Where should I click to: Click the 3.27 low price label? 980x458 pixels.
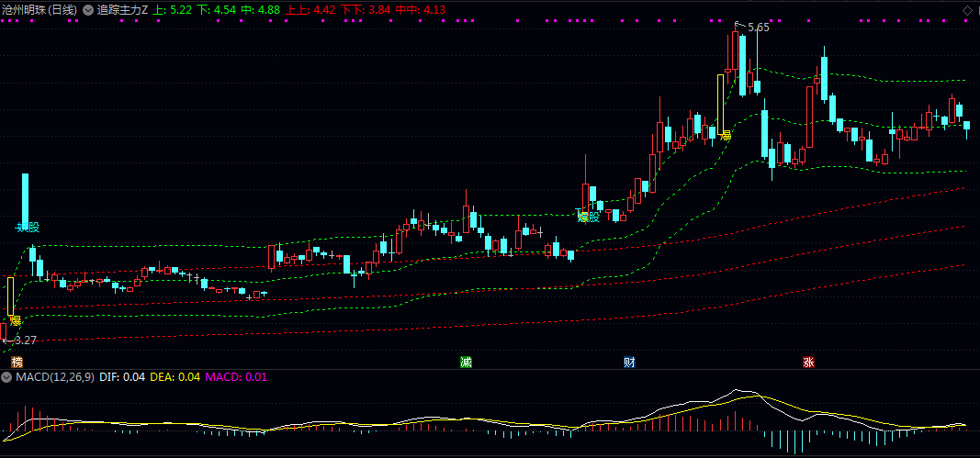point(26,341)
